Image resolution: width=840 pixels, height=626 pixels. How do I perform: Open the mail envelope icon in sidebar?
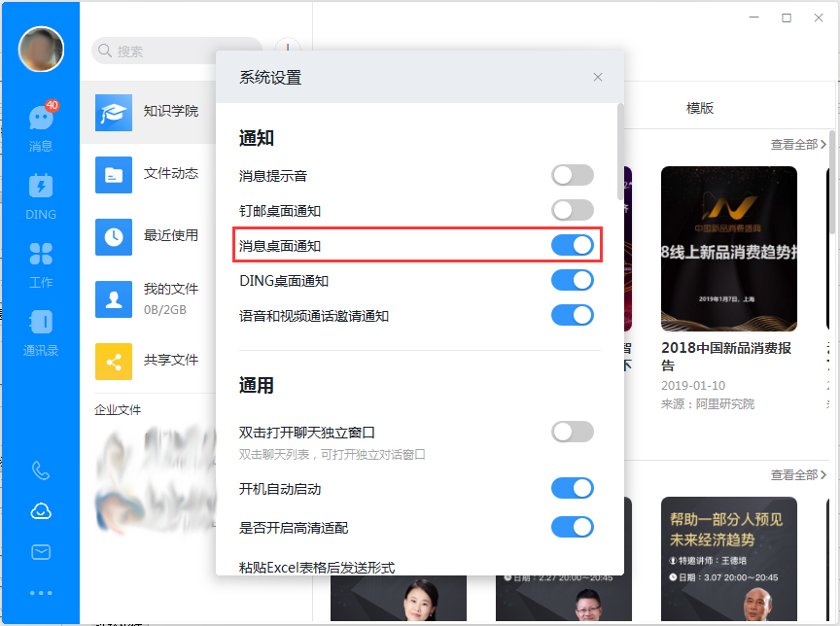pos(40,552)
